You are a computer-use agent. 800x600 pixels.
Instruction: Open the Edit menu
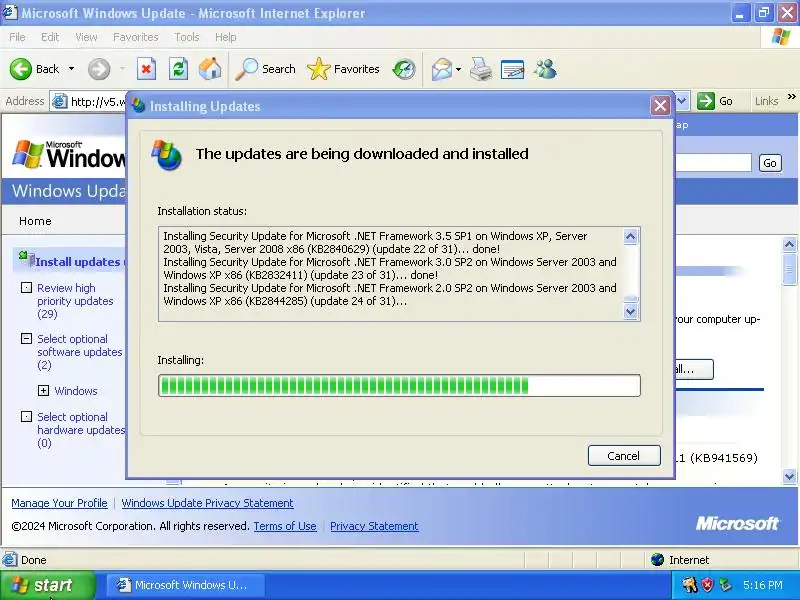pos(50,37)
